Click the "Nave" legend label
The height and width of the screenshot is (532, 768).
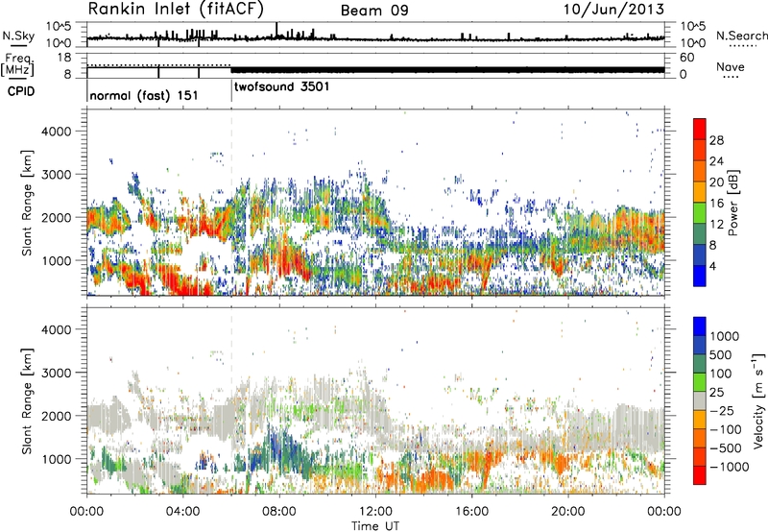click(731, 66)
